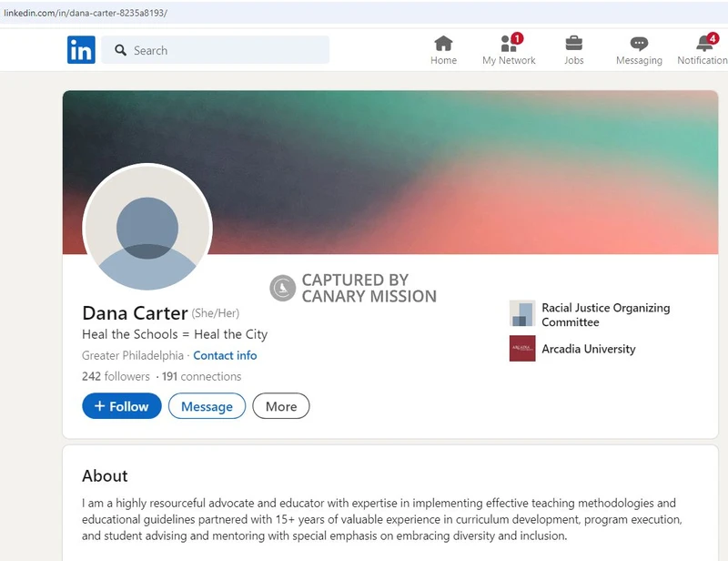728x561 pixels.
Task: Open Contact info for Dana Carter
Action: (x=225, y=355)
